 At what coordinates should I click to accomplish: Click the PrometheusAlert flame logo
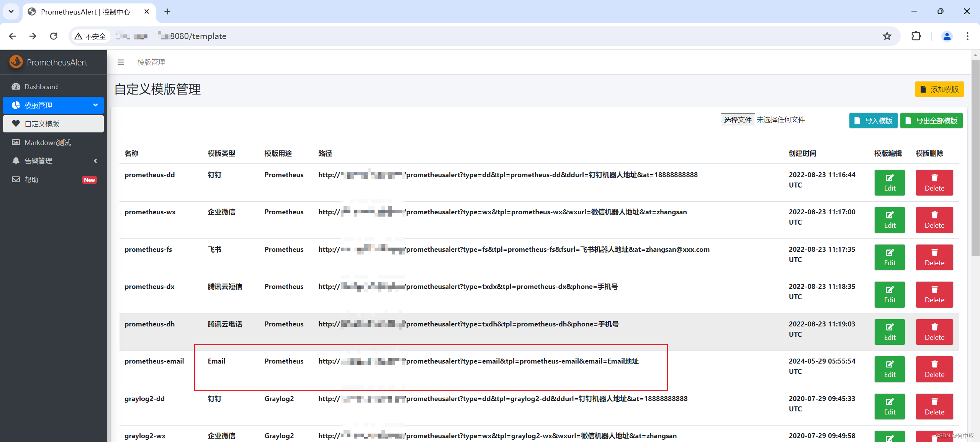pos(16,62)
